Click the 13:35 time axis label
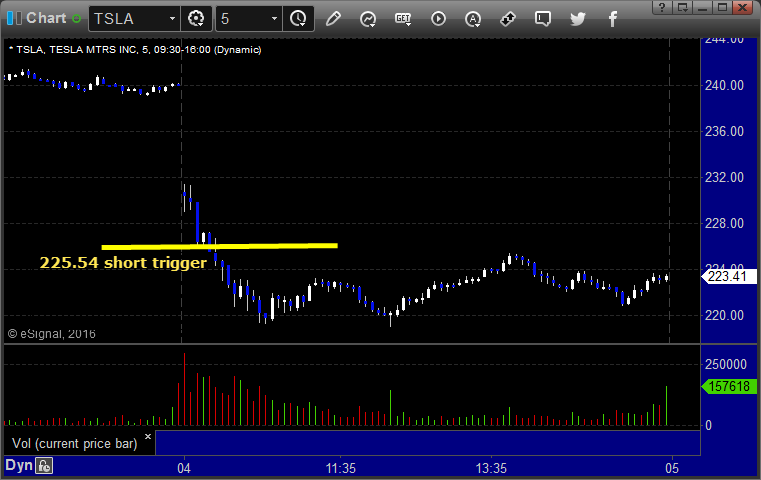Viewport: 761px width, 480px height. tap(491, 468)
